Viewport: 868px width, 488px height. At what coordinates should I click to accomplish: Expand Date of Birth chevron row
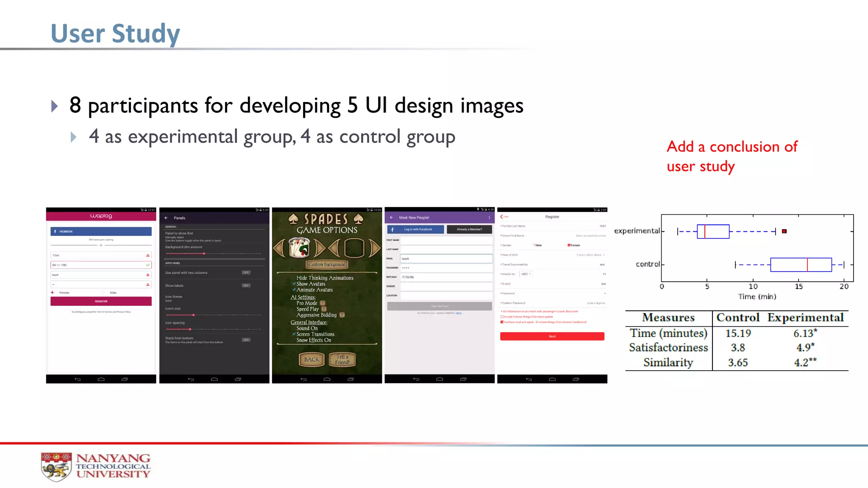pyautogui.click(x=604, y=255)
